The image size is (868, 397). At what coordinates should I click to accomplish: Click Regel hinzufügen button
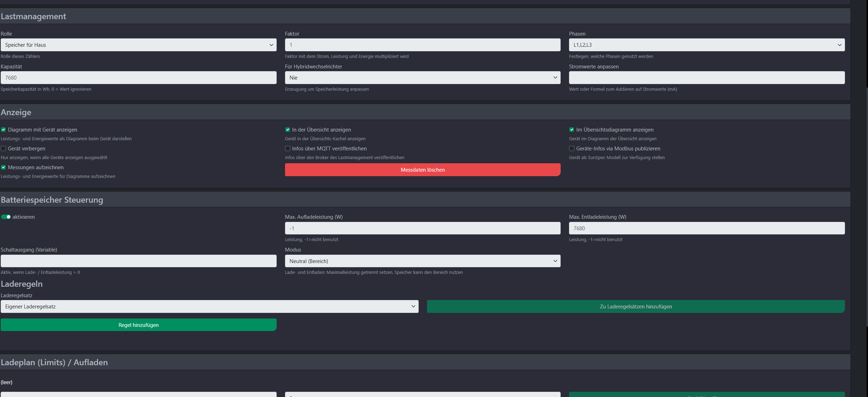(x=139, y=325)
